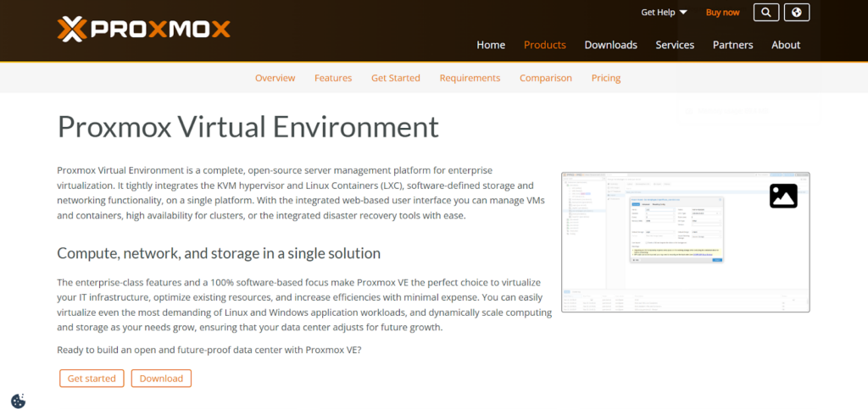
Task: Click the Buy now link
Action: [x=722, y=12]
